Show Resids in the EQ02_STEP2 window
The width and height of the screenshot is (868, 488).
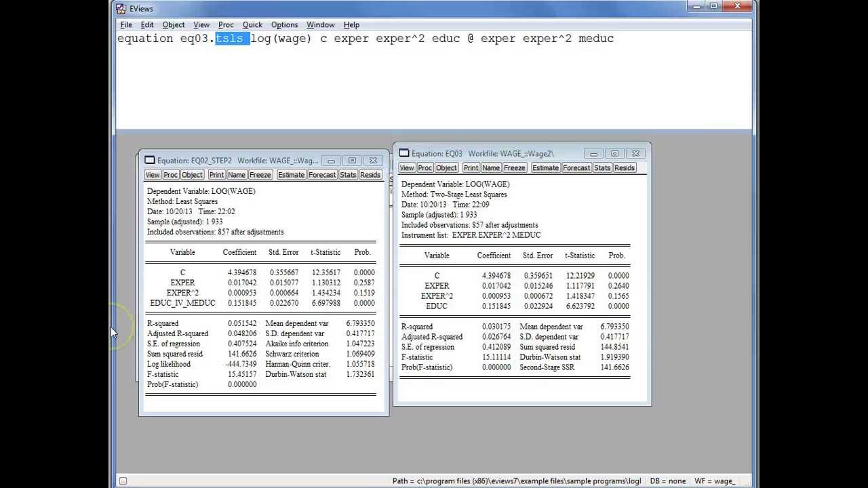pos(370,175)
